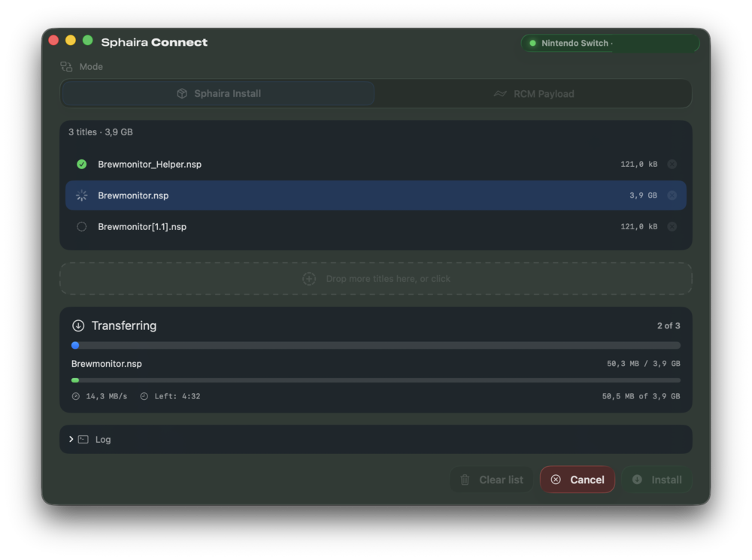
Task: Click the green Nintendo Switch status indicator
Action: pyautogui.click(x=532, y=43)
